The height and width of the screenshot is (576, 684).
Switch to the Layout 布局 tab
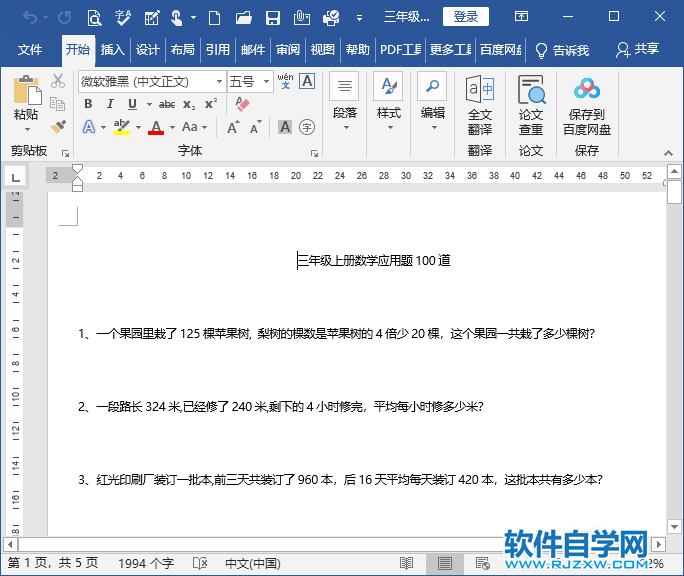(x=182, y=50)
